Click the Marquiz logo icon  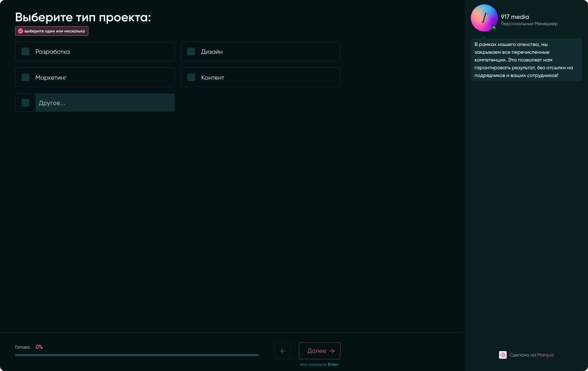click(x=503, y=355)
